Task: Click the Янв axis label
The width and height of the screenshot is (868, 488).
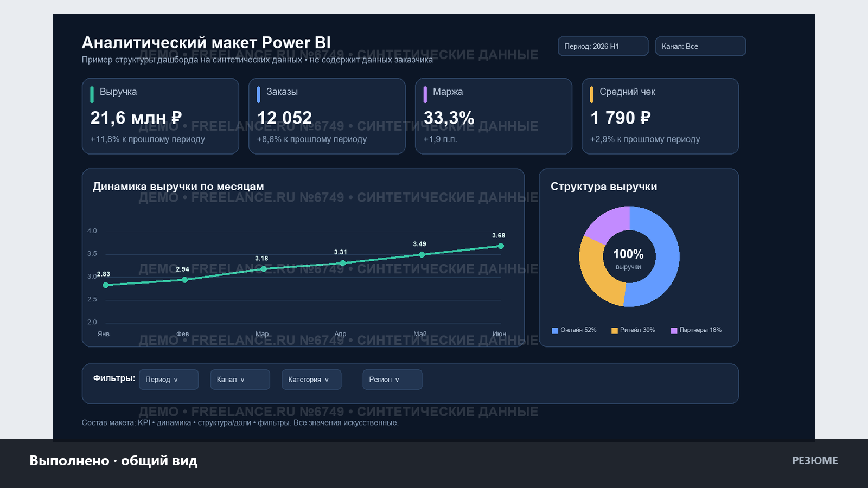Action: pos(104,334)
